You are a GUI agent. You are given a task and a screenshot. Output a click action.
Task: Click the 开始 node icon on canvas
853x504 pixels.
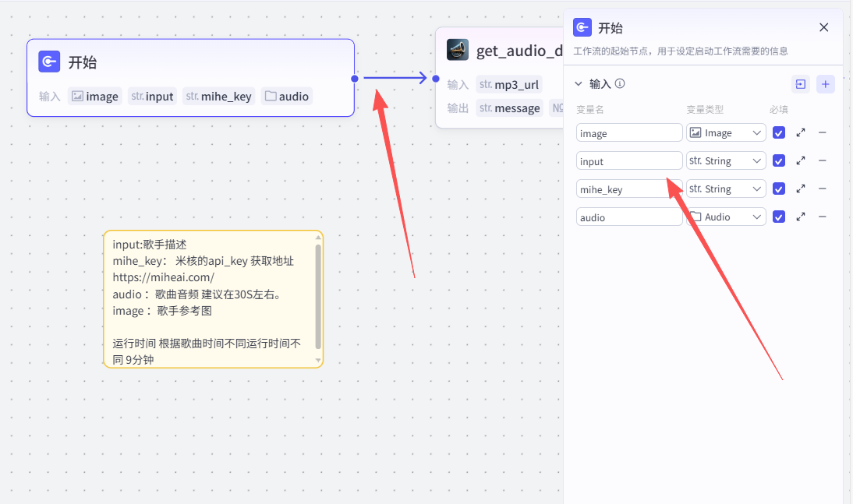[x=49, y=62]
